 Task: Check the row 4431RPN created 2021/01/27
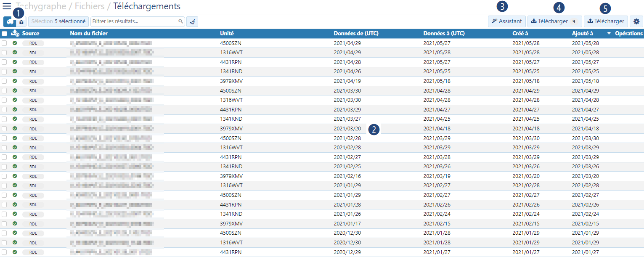point(4,252)
